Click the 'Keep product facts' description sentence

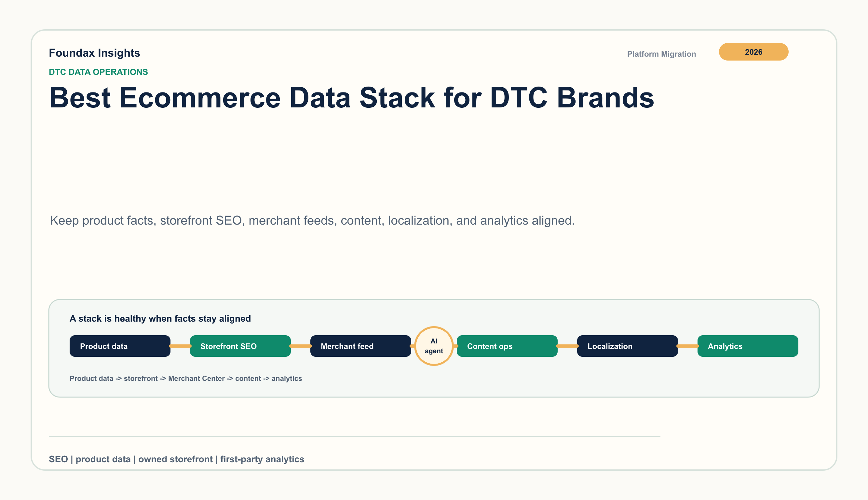point(312,220)
